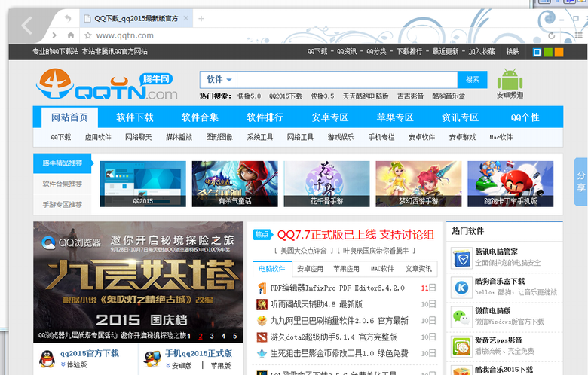Click hot search 快播5.0 link
This screenshot has width=588, height=375.
[249, 96]
